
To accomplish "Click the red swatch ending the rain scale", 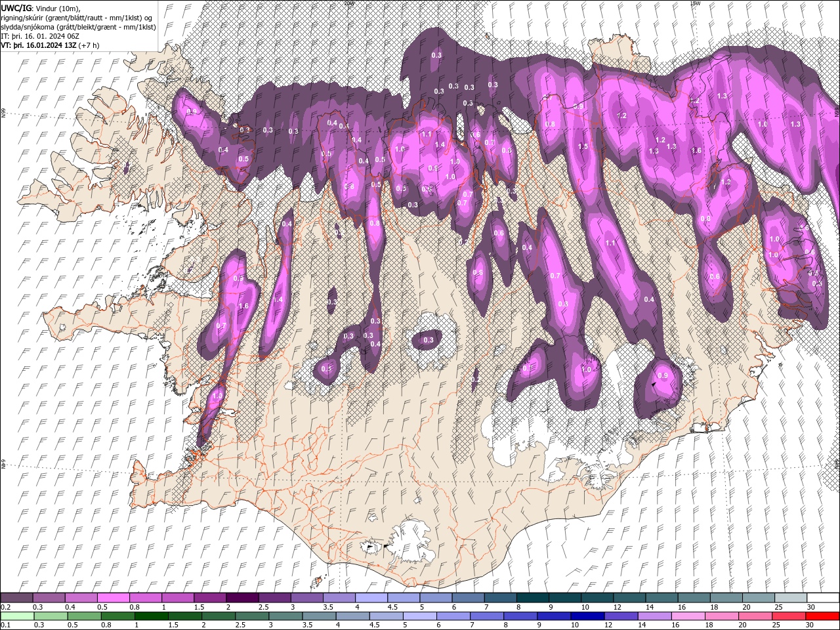I will 823,616.
